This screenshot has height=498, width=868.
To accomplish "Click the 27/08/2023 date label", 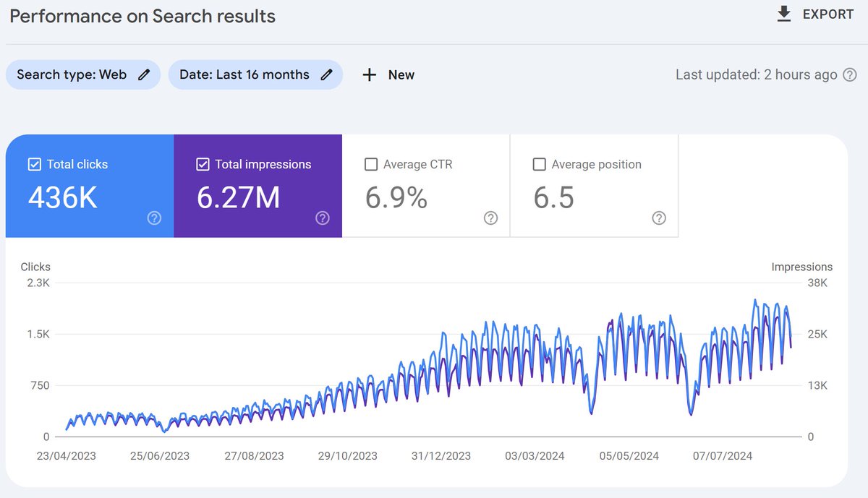I will (x=254, y=456).
